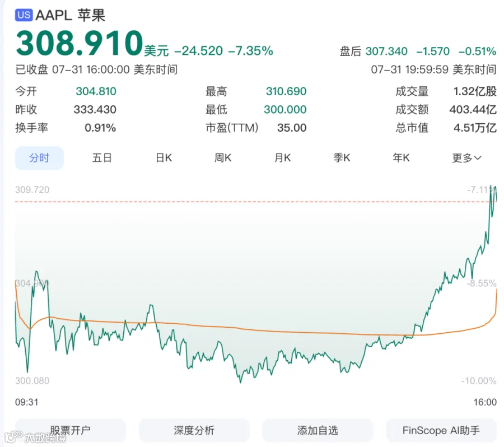Click the -10.00% chart axis label

click(x=479, y=381)
